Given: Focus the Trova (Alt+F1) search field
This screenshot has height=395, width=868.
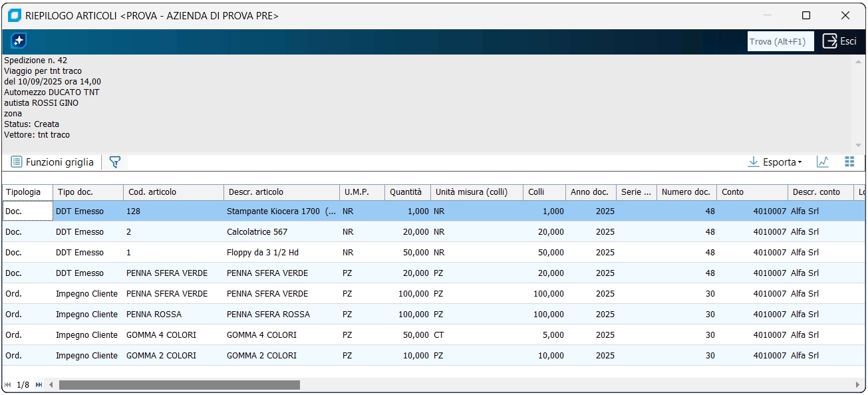Looking at the screenshot, I should click(781, 41).
